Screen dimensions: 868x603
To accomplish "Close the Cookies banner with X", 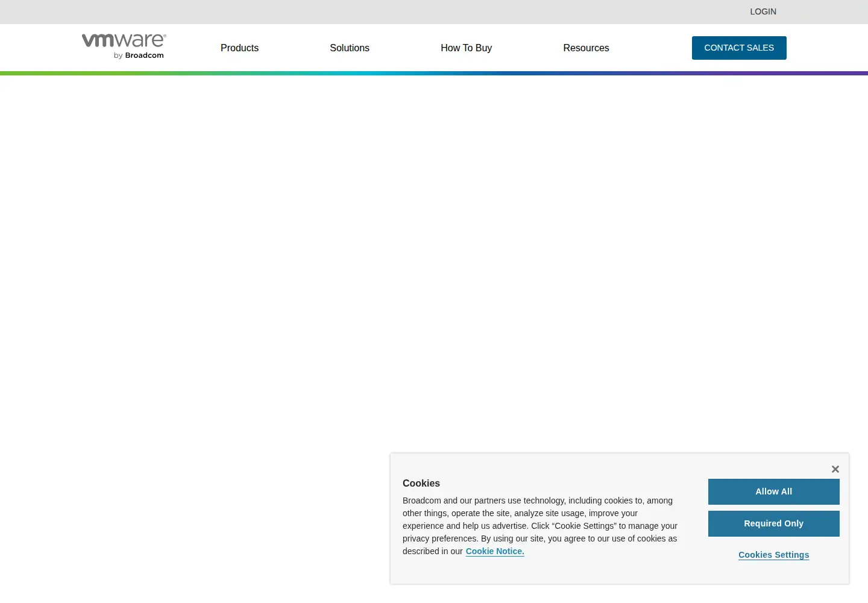I will [835, 469].
